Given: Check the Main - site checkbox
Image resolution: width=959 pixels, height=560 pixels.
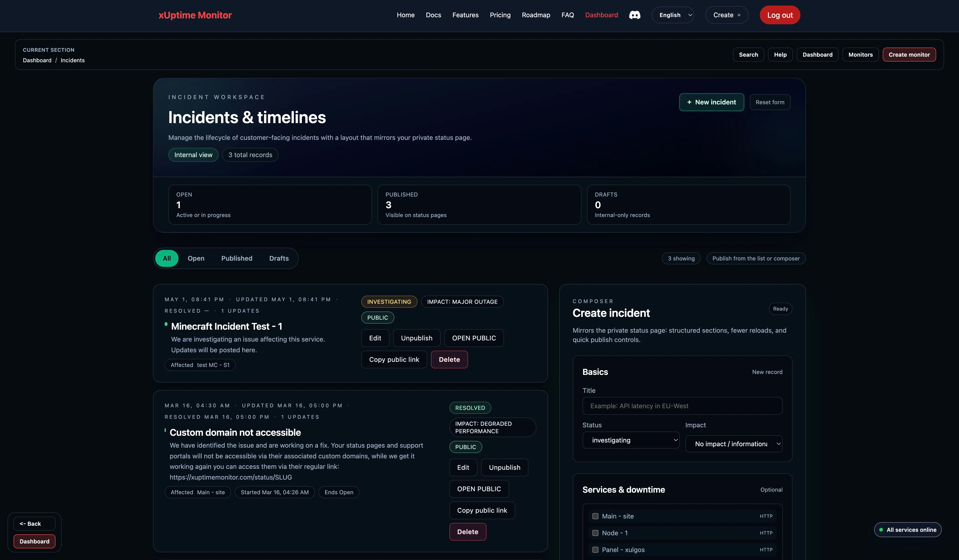Looking at the screenshot, I should point(595,516).
